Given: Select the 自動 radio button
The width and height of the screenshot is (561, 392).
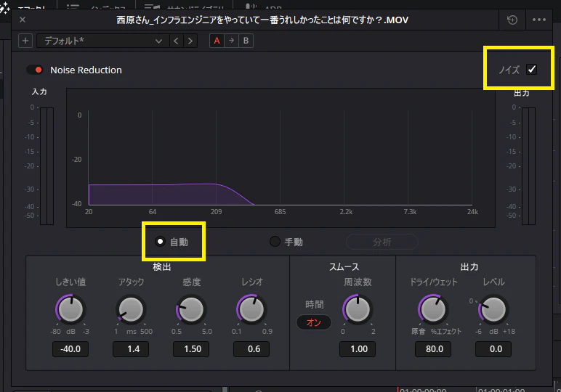Looking at the screenshot, I should (160, 242).
